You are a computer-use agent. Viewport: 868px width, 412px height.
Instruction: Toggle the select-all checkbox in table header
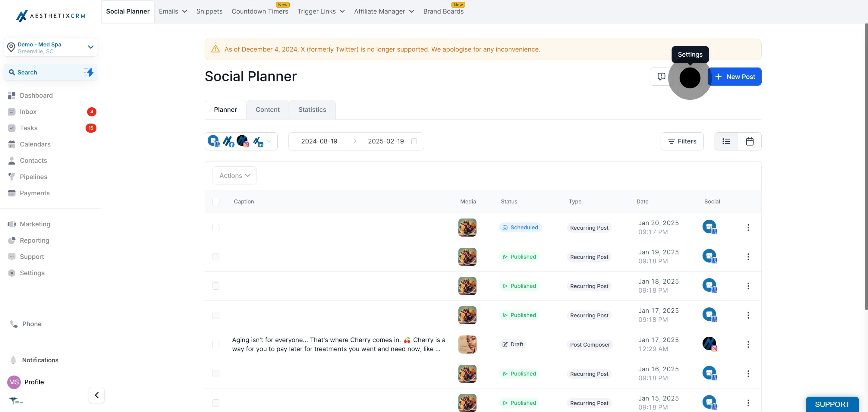(216, 201)
